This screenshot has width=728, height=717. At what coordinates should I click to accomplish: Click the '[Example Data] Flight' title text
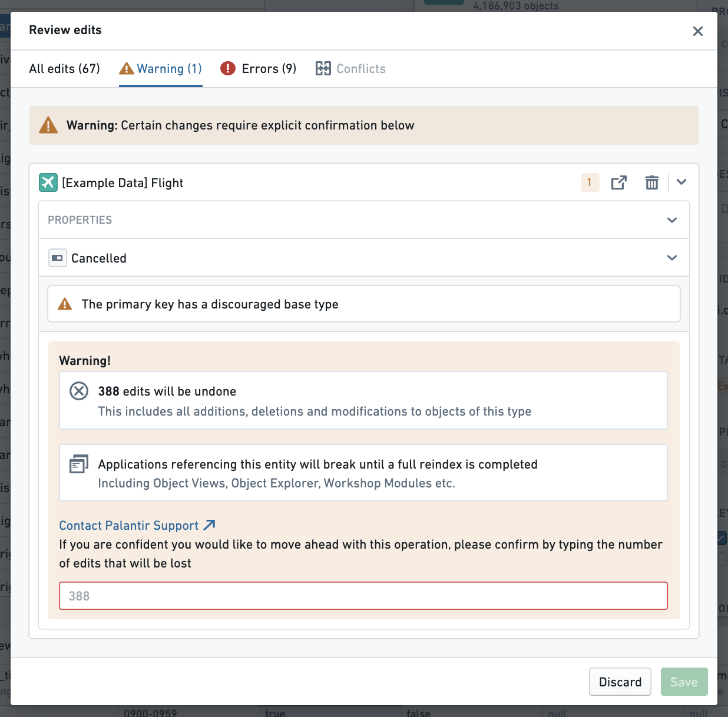click(x=123, y=183)
